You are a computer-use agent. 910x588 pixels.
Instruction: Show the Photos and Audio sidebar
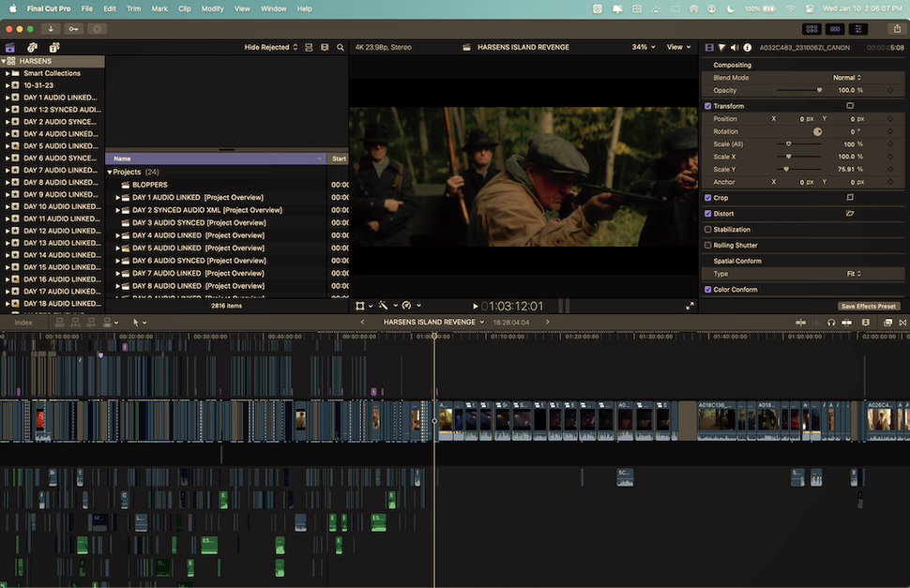tap(32, 47)
